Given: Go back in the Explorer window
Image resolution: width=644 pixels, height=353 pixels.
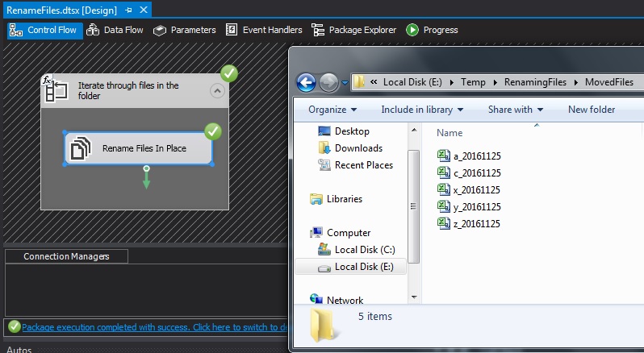Looking at the screenshot, I should [307, 82].
